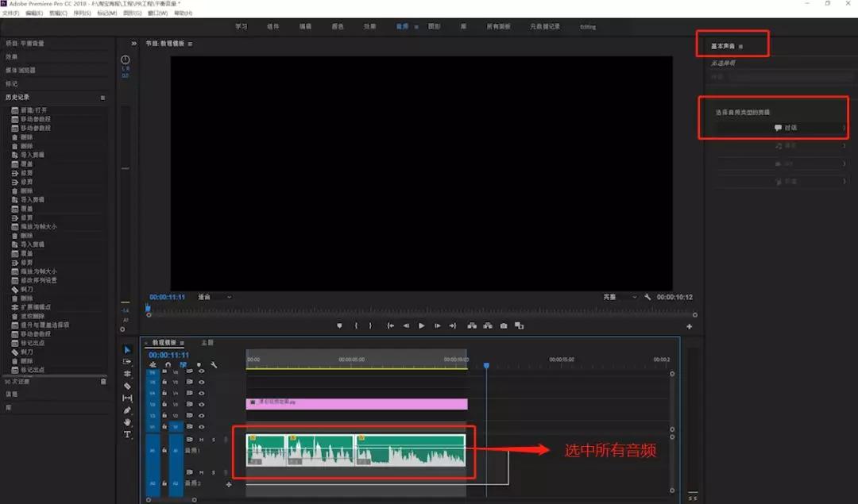This screenshot has width=858, height=504.
Task: Click the Add Marker button in Program monitor
Action: point(340,325)
